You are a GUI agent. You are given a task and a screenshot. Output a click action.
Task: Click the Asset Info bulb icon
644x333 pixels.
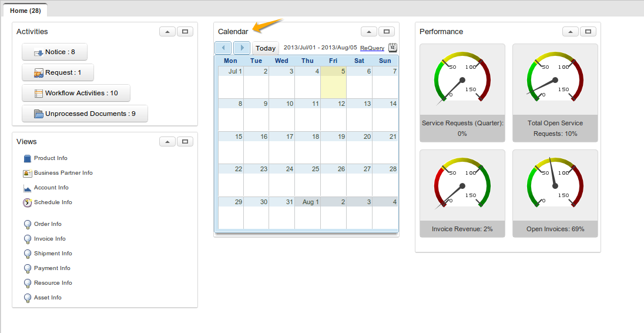tap(28, 298)
